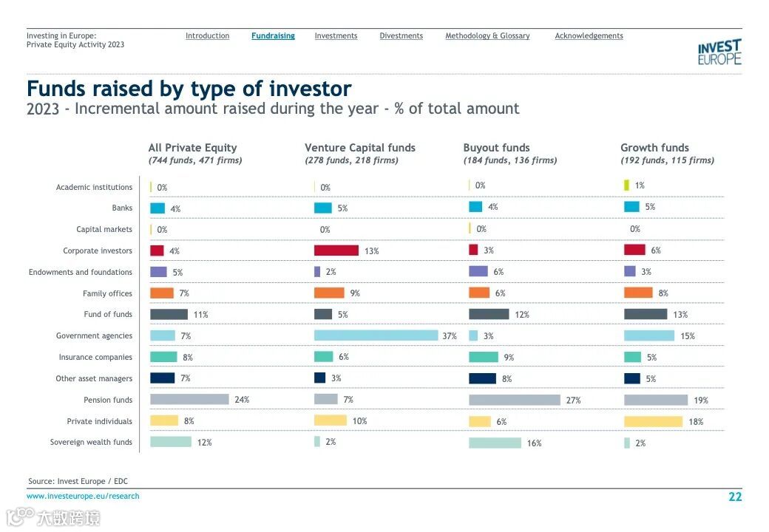Select the red Corporate investors 13% bar
Image resolution: width=769 pixels, height=532 pixels.
click(x=336, y=250)
